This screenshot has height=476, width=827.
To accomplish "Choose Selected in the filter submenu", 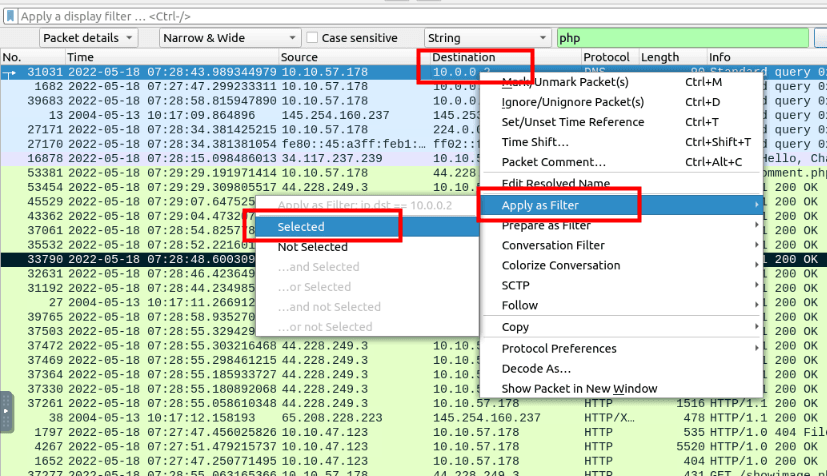I will point(301,227).
